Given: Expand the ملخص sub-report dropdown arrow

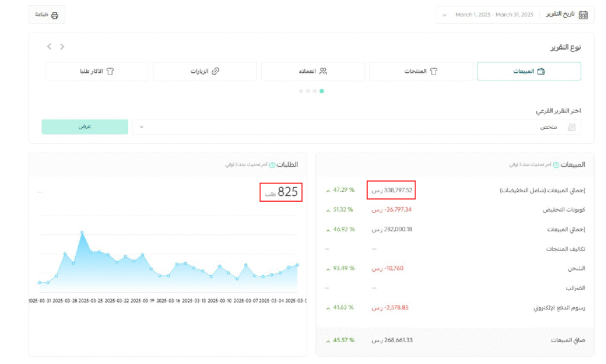Looking at the screenshot, I should click(141, 127).
